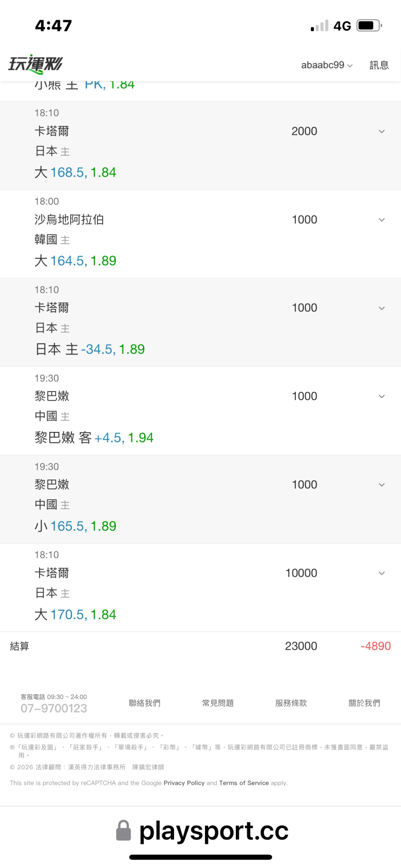Tap the 玩運彩 logo in header
This screenshot has width=401, height=868.
36,64
